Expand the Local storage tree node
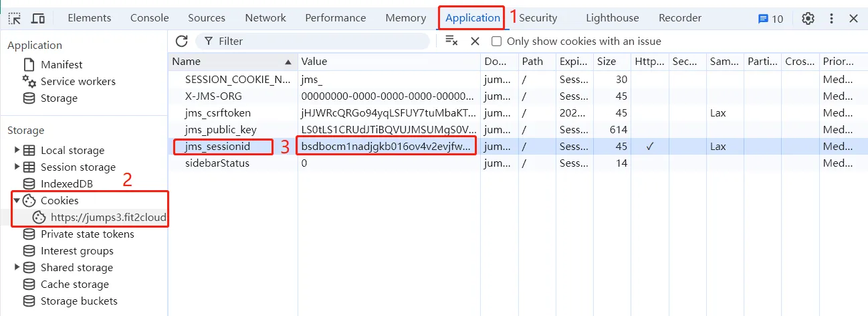This screenshot has height=316, width=868. [17, 150]
